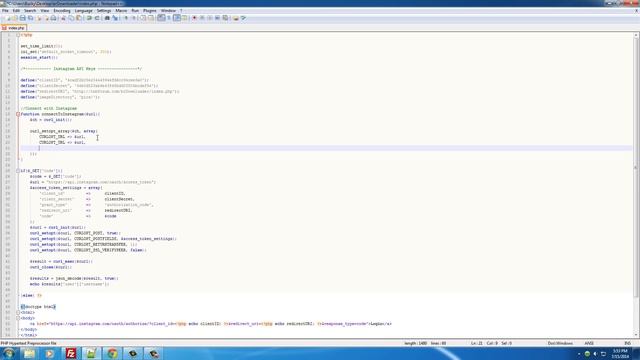Click the Dos\Windows line ending status field

[560, 343]
